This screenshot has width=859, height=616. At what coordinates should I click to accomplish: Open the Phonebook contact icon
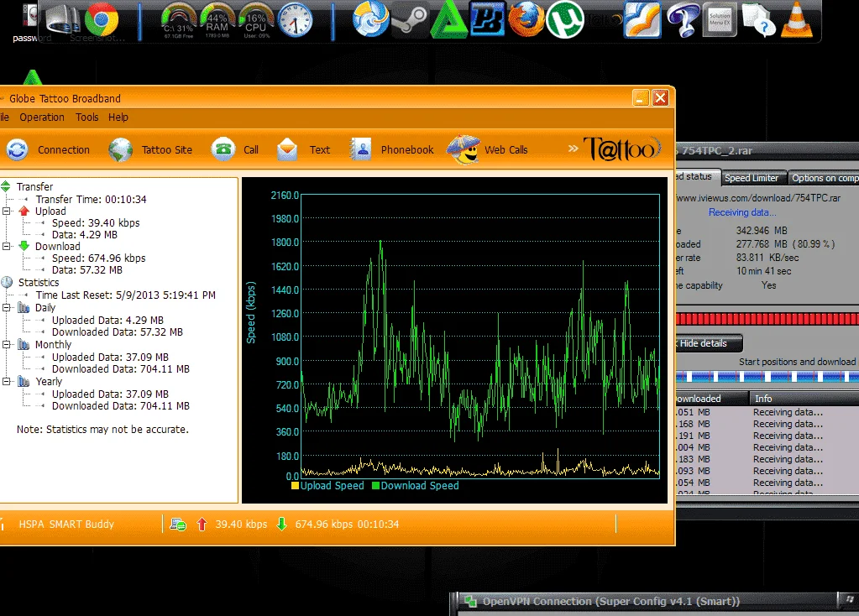click(360, 149)
